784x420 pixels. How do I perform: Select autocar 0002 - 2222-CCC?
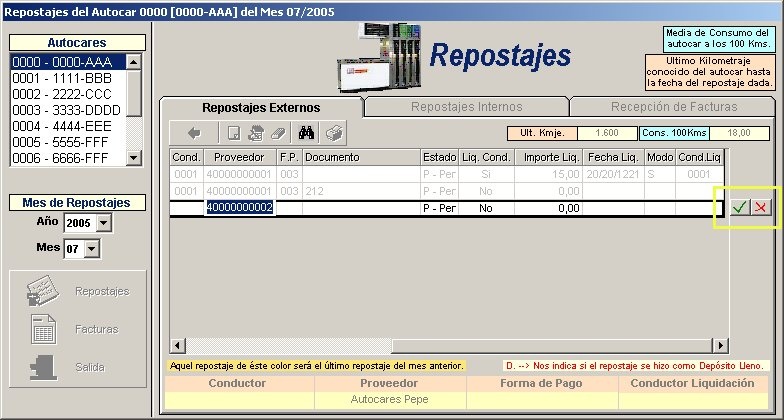(68, 94)
